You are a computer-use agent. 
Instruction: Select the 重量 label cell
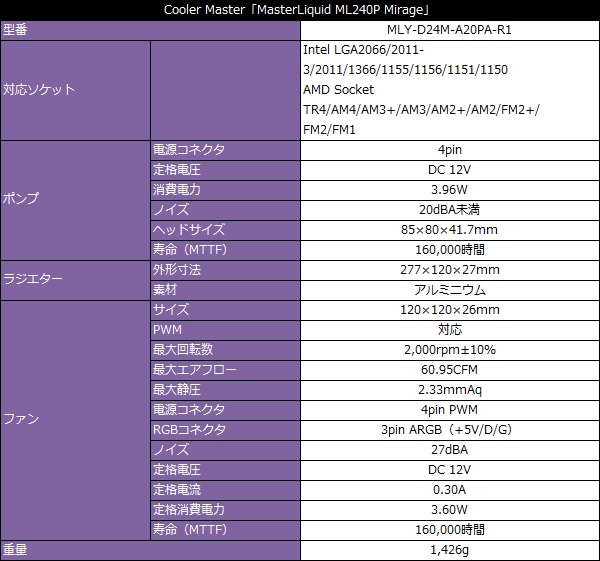click(150, 550)
